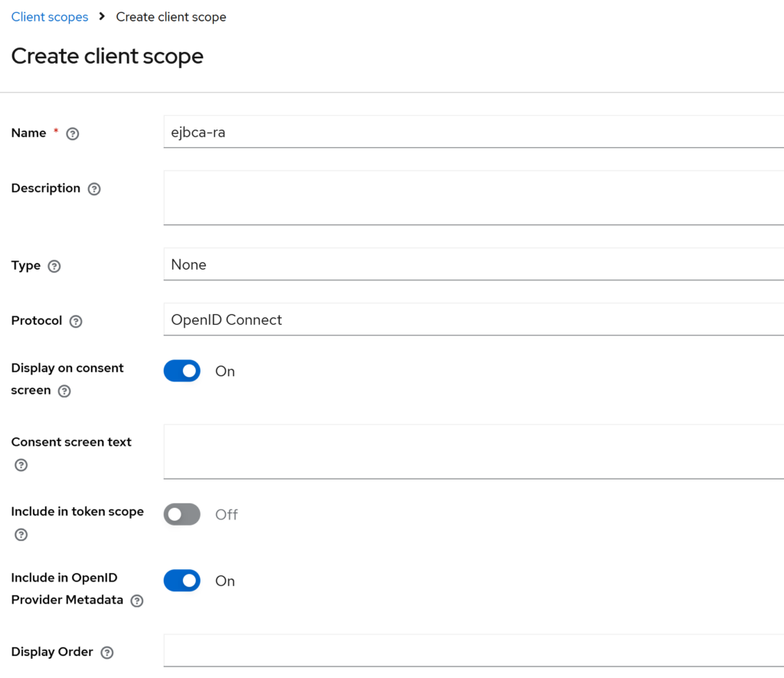This screenshot has height=678, width=784.
Task: Focus the Description text box
Action: pyautogui.click(x=473, y=198)
